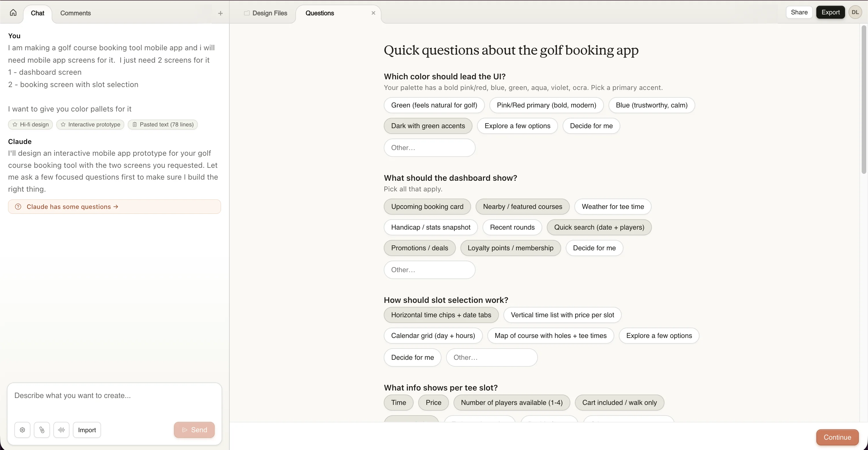Viewport: 868px width, 450px height.
Task: Attach a file using the paperclip icon
Action: [42, 429]
